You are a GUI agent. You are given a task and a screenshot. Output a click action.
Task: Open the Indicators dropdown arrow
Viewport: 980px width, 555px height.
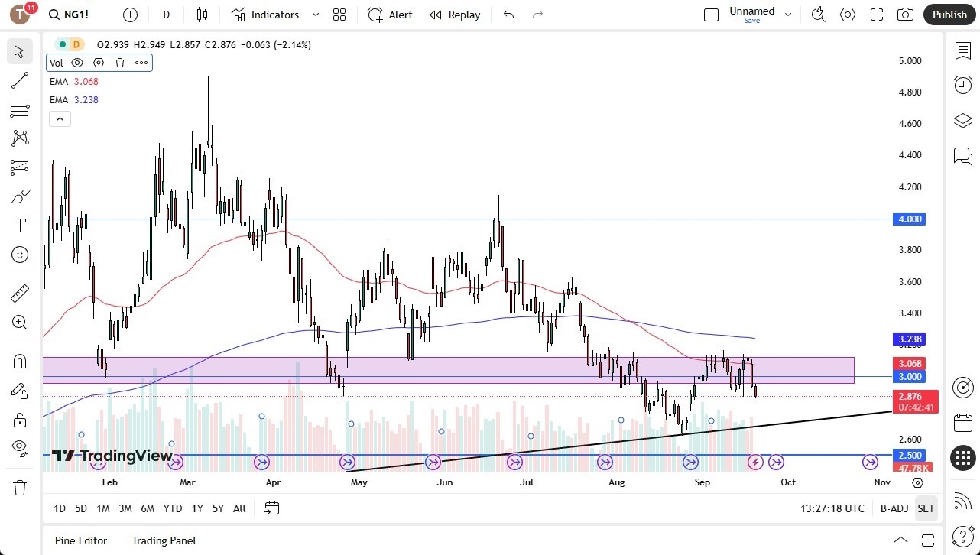pyautogui.click(x=314, y=14)
